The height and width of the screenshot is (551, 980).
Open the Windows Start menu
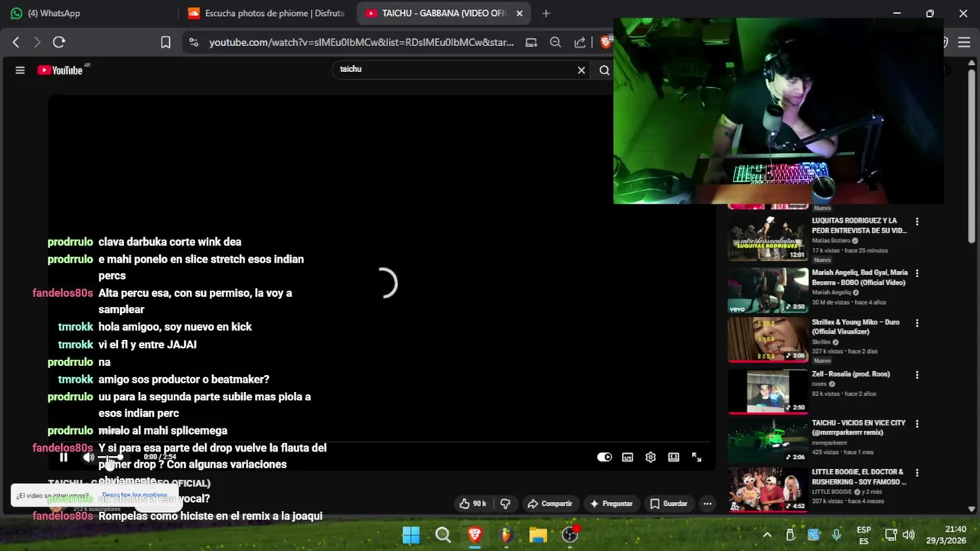click(411, 535)
